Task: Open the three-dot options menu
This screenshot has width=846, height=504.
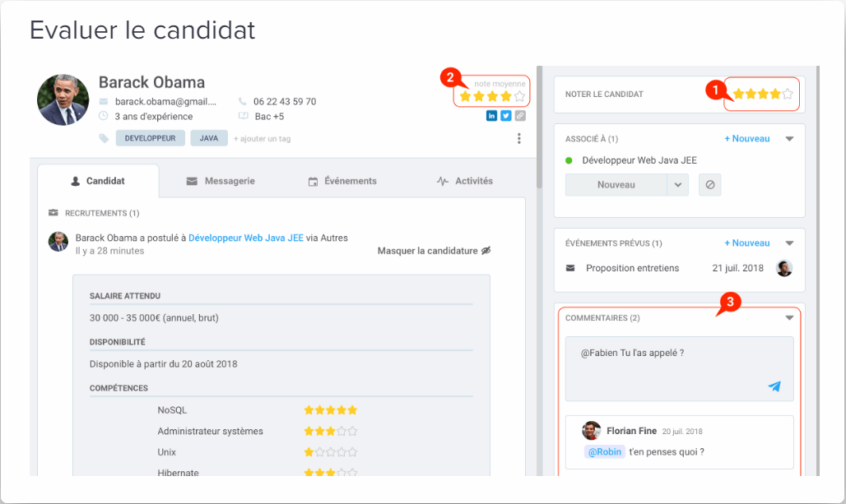Action: coord(518,138)
